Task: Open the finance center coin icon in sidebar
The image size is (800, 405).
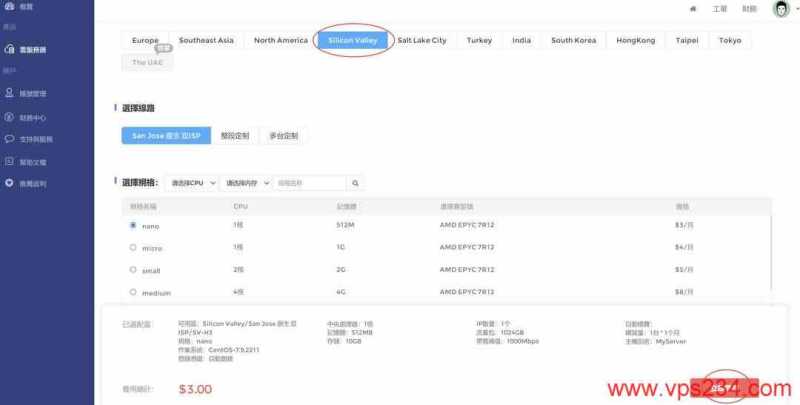Action: click(x=9, y=117)
